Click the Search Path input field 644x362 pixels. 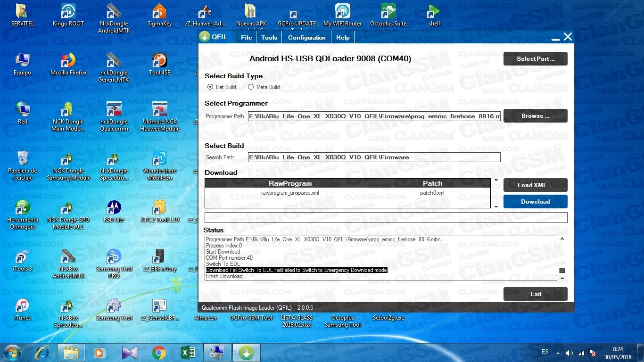pos(374,157)
